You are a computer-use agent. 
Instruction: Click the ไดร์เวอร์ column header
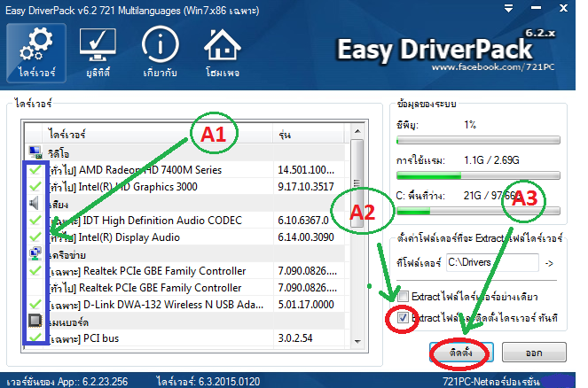pyautogui.click(x=158, y=134)
